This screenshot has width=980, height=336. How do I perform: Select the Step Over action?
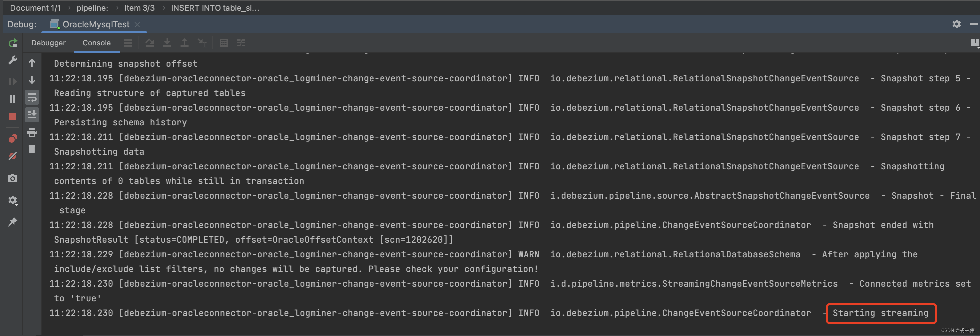pos(150,43)
